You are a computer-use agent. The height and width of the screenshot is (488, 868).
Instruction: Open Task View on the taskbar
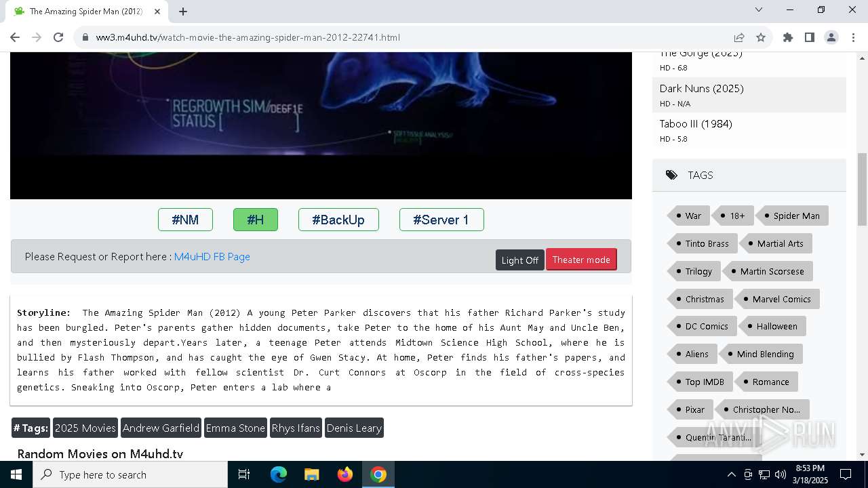pos(244,474)
